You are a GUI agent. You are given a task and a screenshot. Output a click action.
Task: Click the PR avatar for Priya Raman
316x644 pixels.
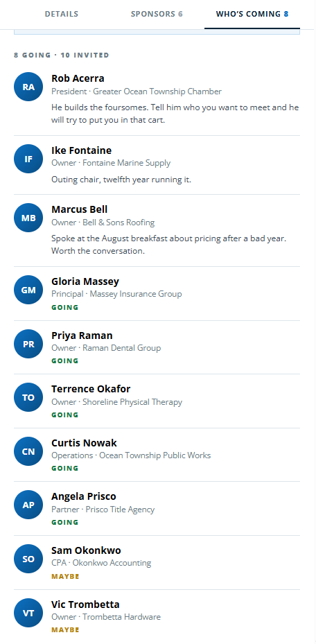point(28,344)
